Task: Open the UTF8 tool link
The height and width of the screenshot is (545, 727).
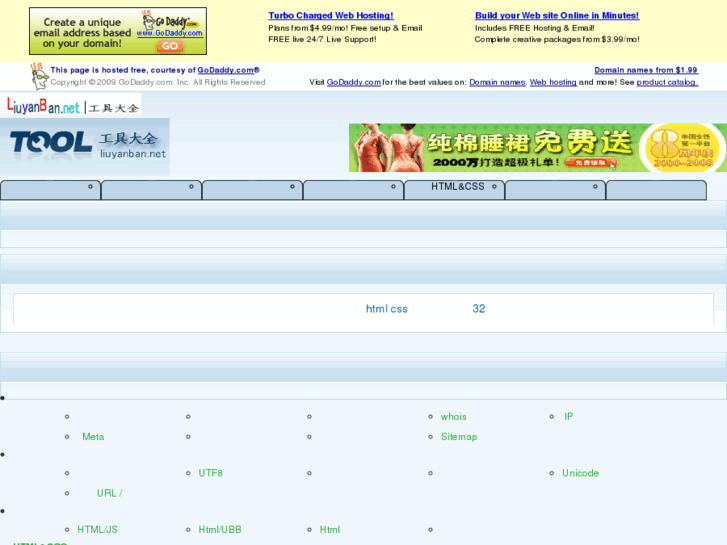Action: (x=210, y=473)
